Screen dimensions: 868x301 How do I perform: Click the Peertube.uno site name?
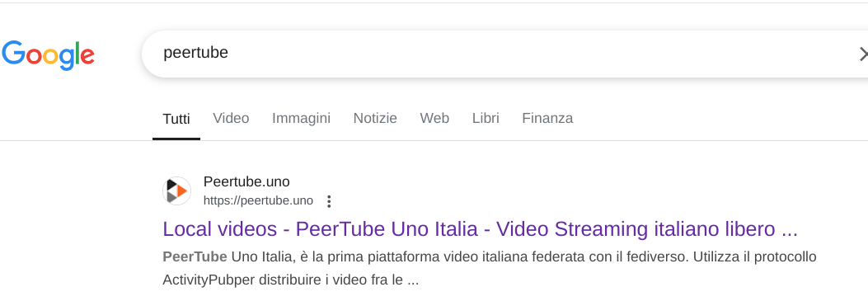point(246,181)
